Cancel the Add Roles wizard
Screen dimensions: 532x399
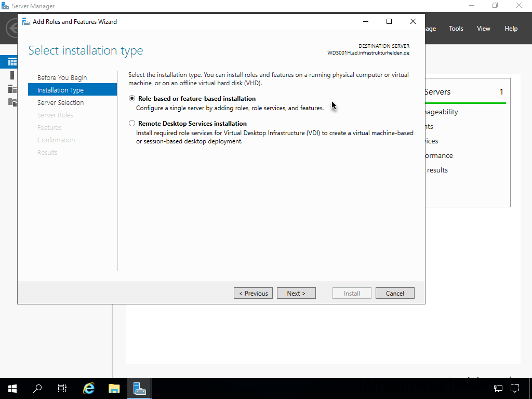[395, 293]
